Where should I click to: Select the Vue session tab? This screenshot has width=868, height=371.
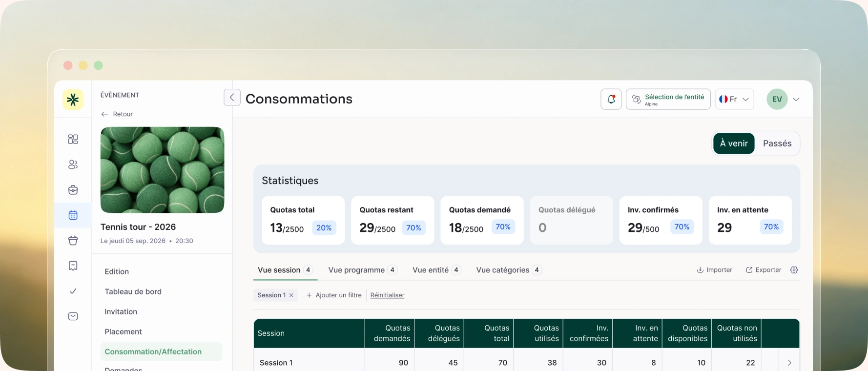[x=285, y=270]
